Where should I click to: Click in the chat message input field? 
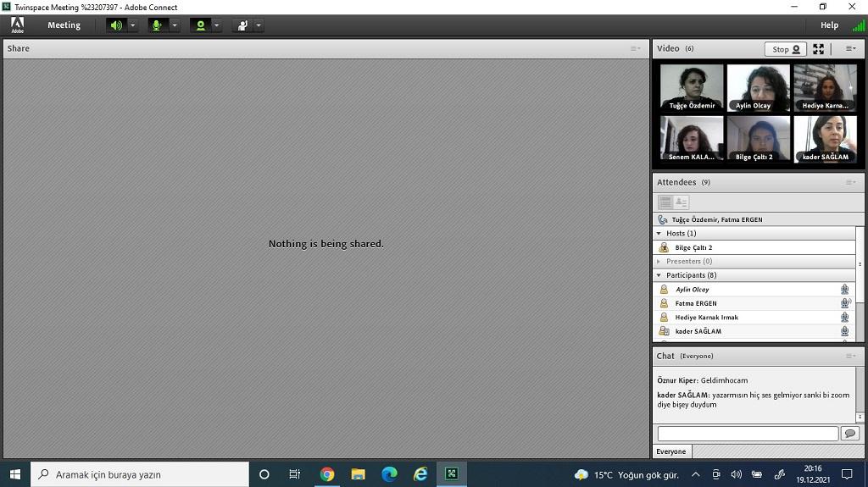[x=747, y=434]
